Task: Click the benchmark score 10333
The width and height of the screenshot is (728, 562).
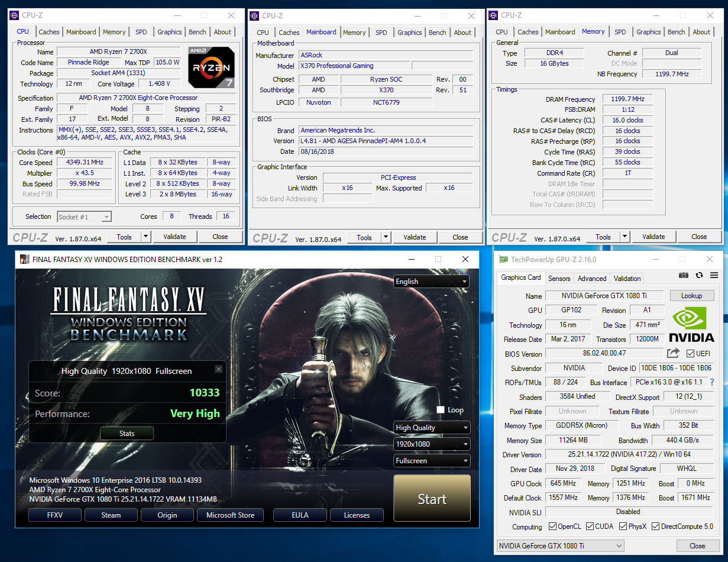Action: 205,393
